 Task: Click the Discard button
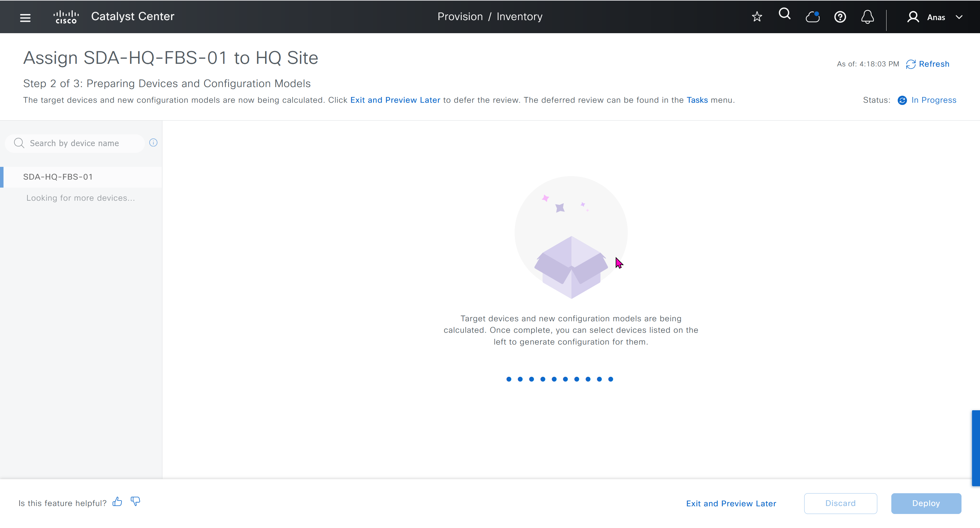click(x=840, y=503)
